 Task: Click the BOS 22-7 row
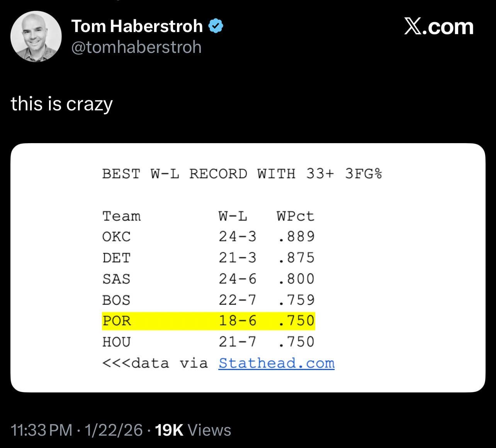[209, 300]
